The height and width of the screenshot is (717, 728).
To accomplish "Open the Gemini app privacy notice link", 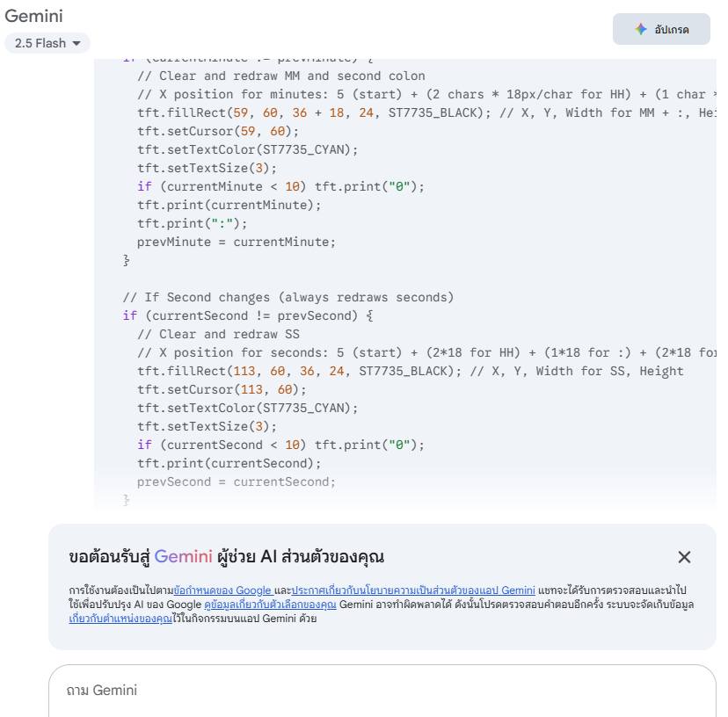I will pyautogui.click(x=413, y=590).
